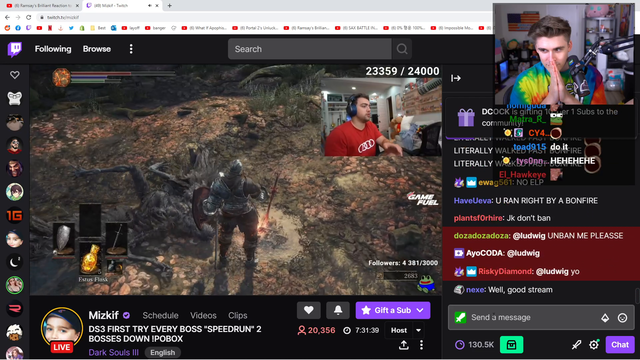Open the channel points rewards shop icon

(x=511, y=345)
